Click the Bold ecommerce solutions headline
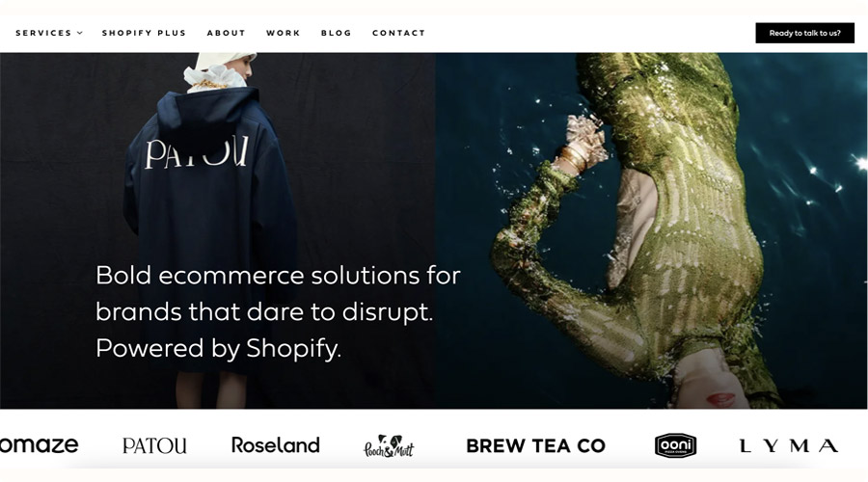This screenshot has height=482, width=868. click(278, 312)
